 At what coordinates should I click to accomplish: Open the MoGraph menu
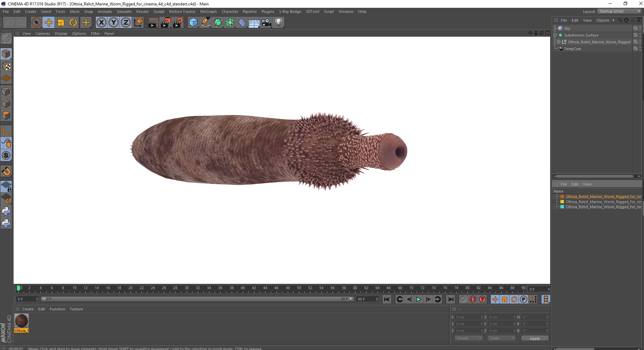point(208,12)
